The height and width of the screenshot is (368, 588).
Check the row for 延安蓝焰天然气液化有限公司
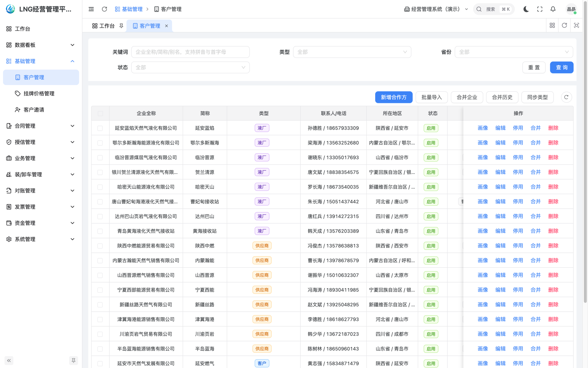click(100, 128)
